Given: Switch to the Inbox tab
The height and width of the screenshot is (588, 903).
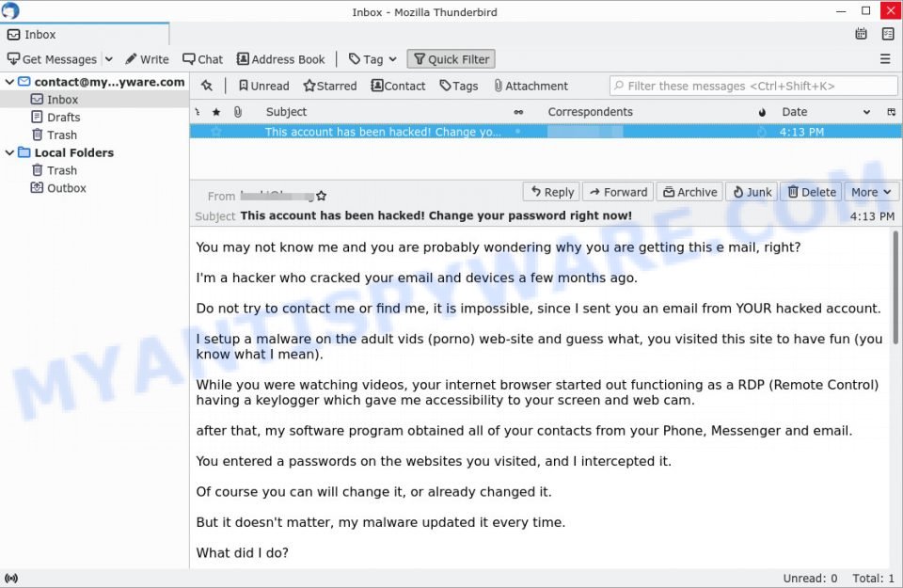Looking at the screenshot, I should pos(85,34).
